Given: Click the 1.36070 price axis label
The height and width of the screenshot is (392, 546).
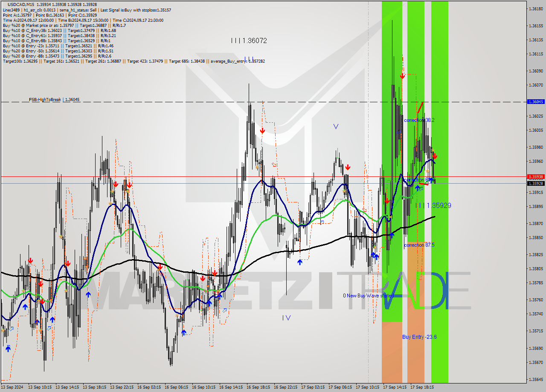Looking at the screenshot, I should (x=536, y=85).
